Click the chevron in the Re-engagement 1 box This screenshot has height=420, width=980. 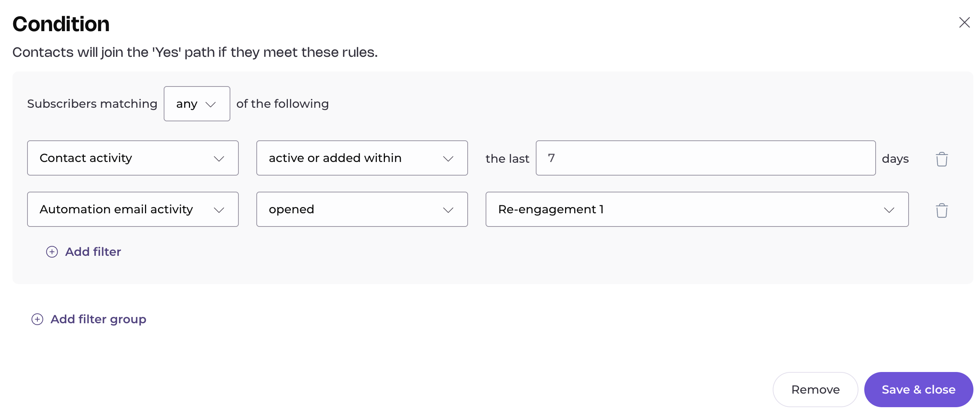pos(889,210)
